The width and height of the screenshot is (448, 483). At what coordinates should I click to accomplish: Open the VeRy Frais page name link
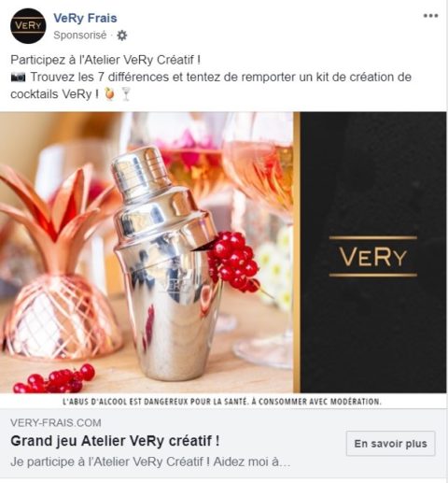(x=85, y=18)
